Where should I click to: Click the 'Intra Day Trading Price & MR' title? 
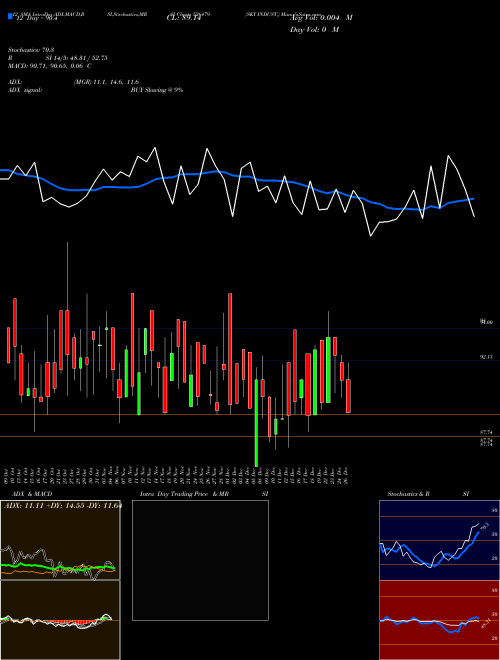[x=184, y=494]
